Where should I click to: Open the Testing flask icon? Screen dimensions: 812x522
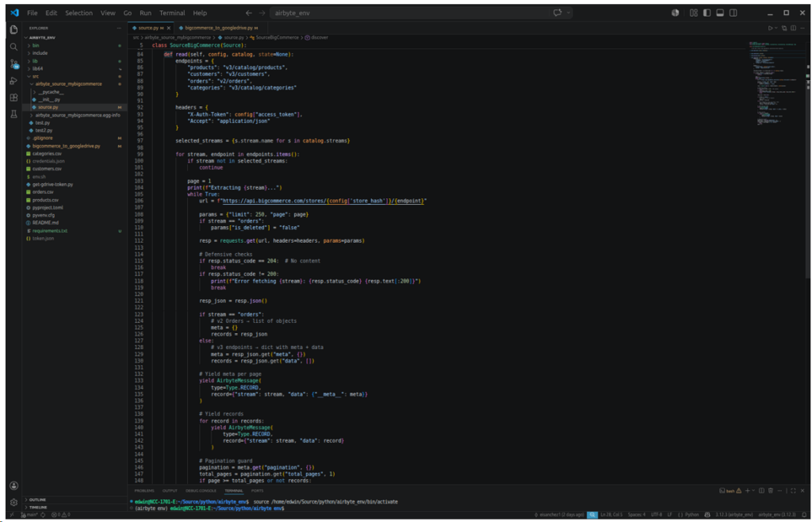(14, 114)
